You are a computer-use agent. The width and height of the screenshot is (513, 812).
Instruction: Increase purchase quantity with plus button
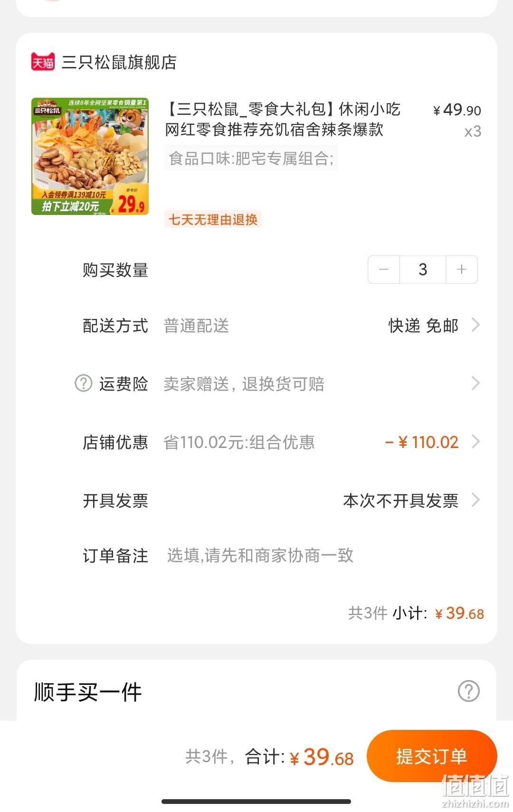(x=461, y=270)
